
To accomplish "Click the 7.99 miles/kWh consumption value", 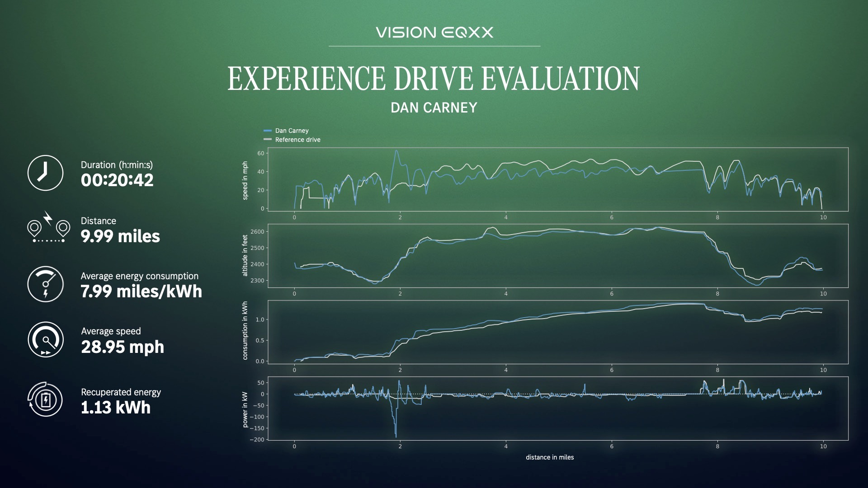I will (141, 291).
